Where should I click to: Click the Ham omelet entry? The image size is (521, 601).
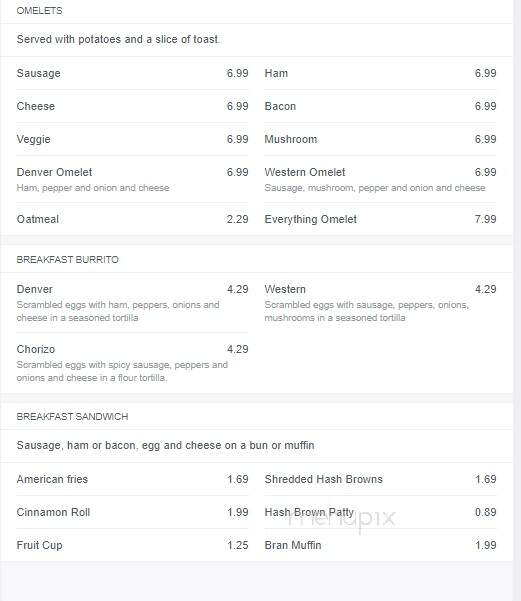pyautogui.click(x=380, y=73)
